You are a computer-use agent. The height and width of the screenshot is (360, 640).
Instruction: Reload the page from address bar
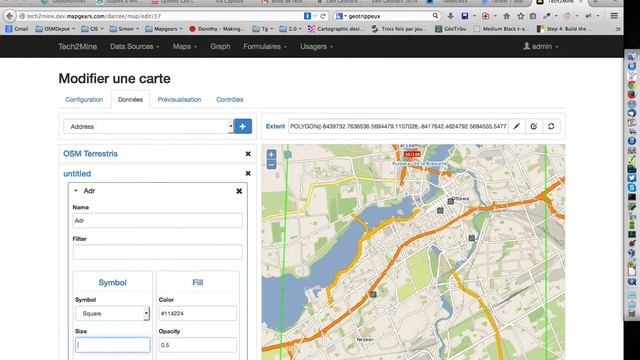click(323, 16)
